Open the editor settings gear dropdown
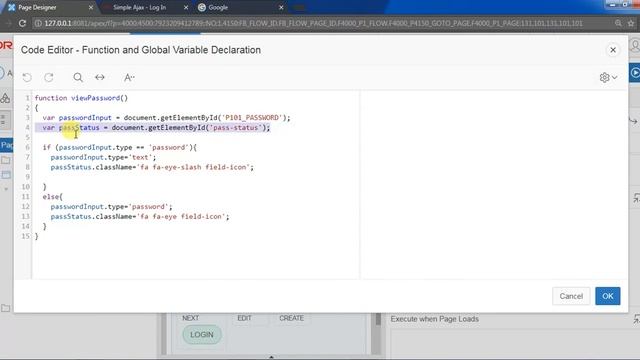 (x=608, y=77)
